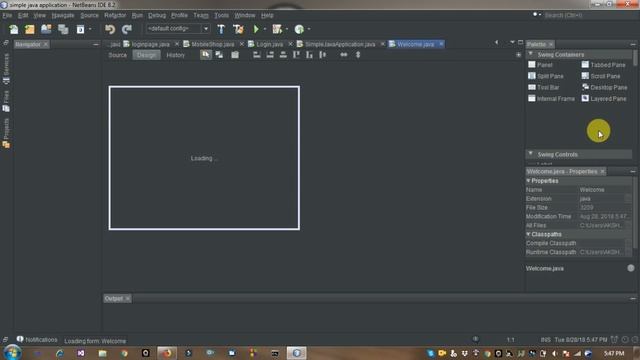The width and height of the screenshot is (640, 360).
Task: Click the Clean and Build icon
Action: click(238, 29)
